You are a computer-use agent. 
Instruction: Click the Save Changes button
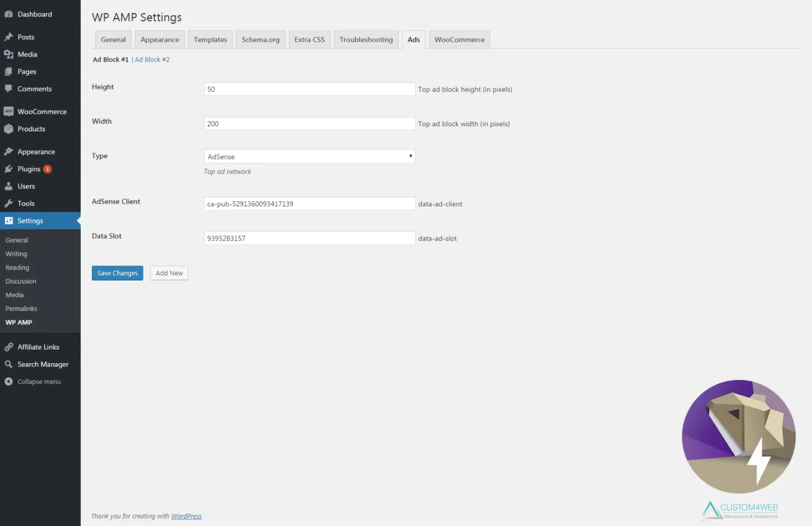pos(117,273)
